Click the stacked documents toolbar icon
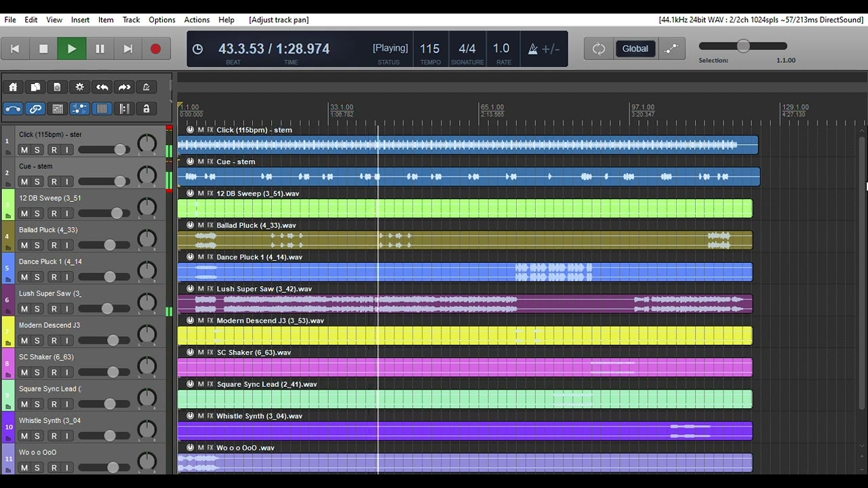868x488 pixels. 35,87
